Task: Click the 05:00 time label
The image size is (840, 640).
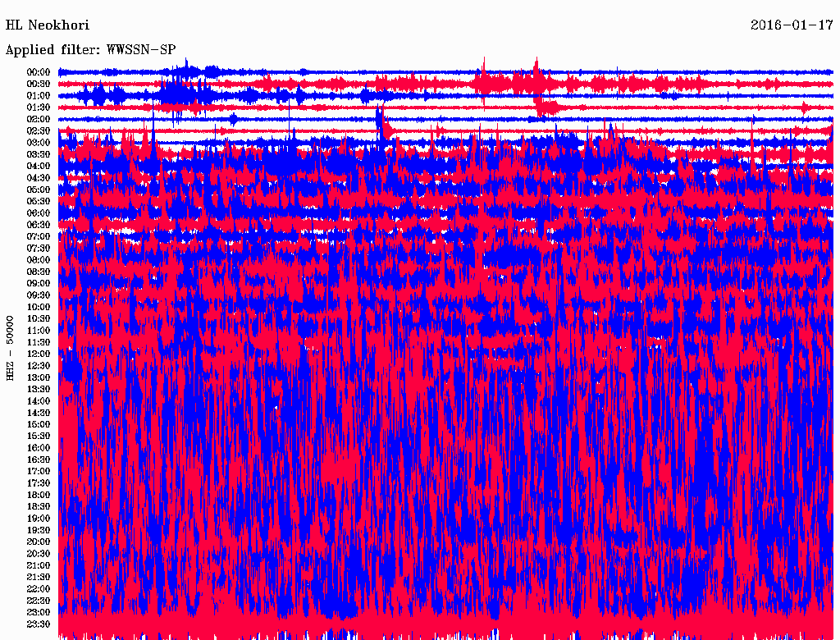Action: click(39, 190)
